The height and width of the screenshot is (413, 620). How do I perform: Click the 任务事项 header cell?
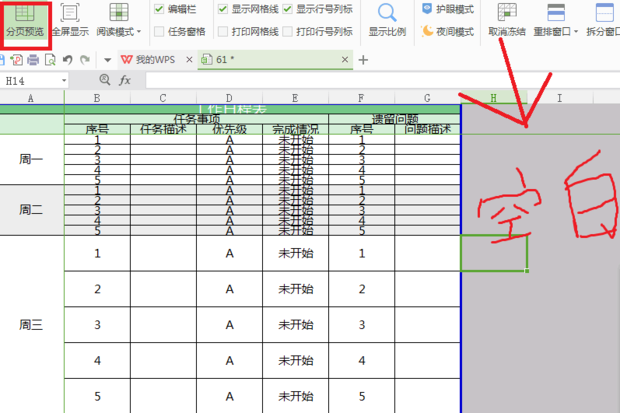coord(197,119)
